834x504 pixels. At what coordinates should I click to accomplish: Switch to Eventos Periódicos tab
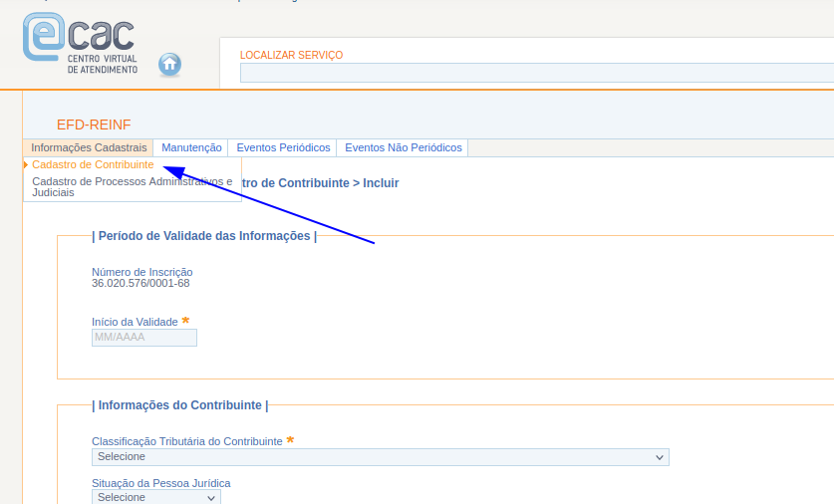pos(283,147)
